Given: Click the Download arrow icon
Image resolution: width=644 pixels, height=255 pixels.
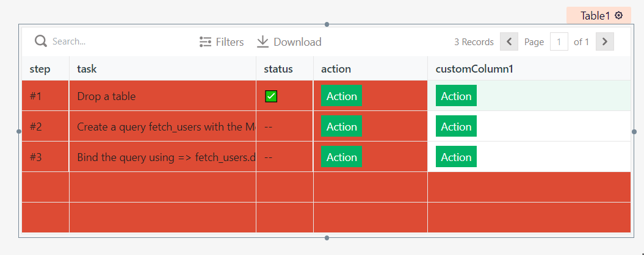Looking at the screenshot, I should click(262, 41).
